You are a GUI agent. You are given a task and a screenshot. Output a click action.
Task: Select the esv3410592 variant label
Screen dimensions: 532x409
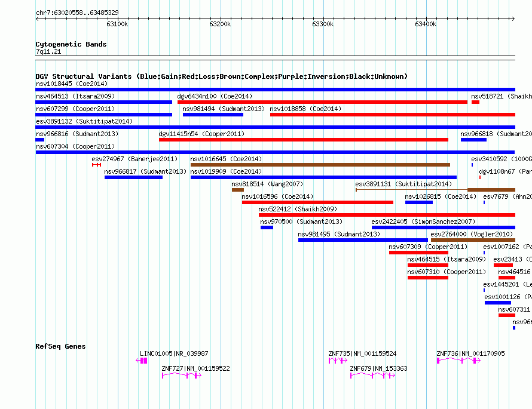tap(502, 159)
